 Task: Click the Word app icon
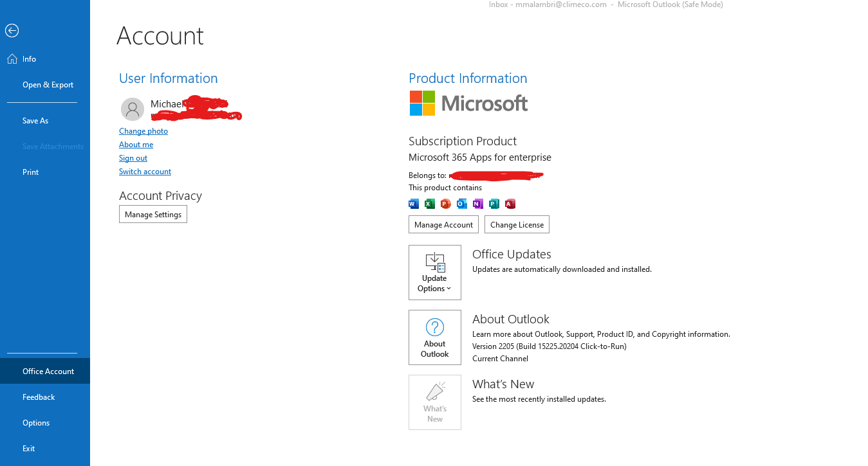click(414, 204)
